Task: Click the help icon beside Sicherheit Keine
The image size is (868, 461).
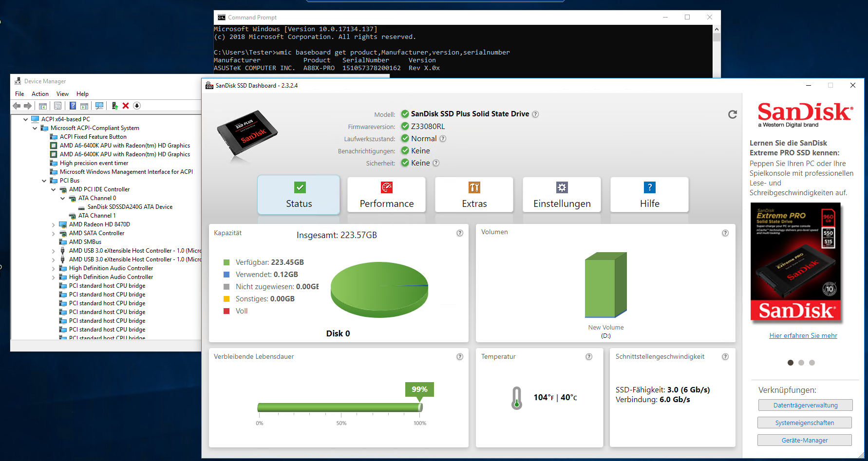Action: [436, 163]
